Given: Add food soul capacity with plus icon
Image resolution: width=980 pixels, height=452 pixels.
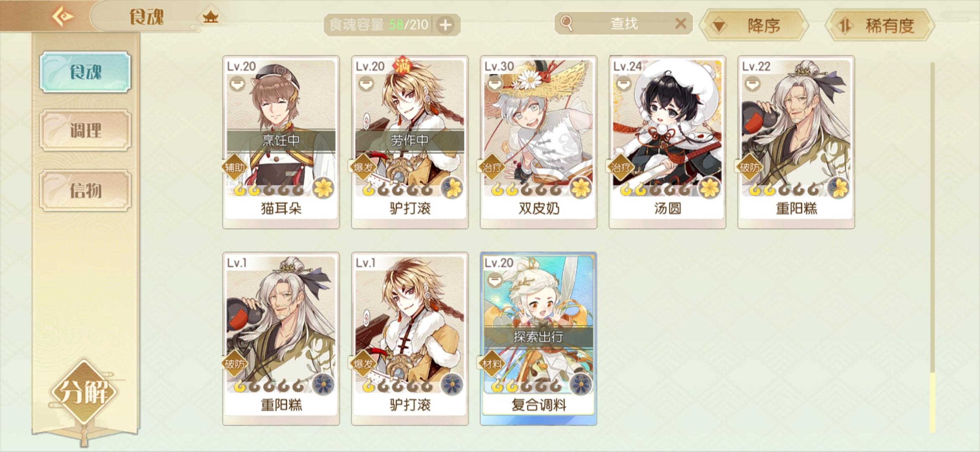Looking at the screenshot, I should click(x=445, y=25).
